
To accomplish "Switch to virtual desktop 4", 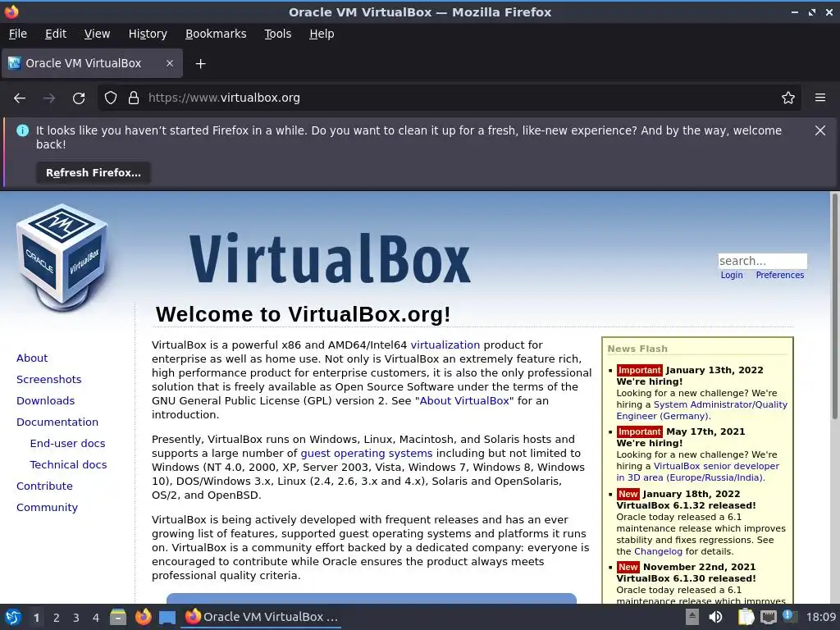I will (95, 618).
